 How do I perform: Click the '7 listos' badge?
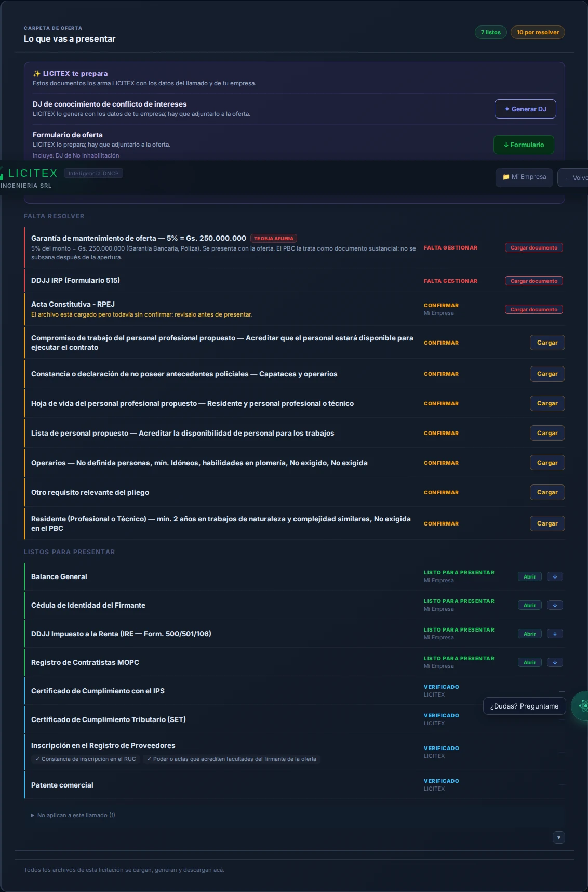tap(491, 32)
